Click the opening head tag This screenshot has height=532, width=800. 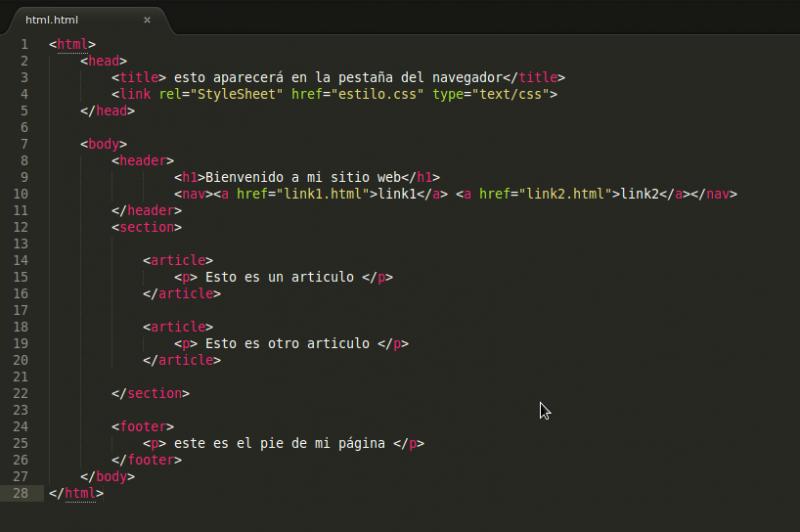[x=104, y=61]
